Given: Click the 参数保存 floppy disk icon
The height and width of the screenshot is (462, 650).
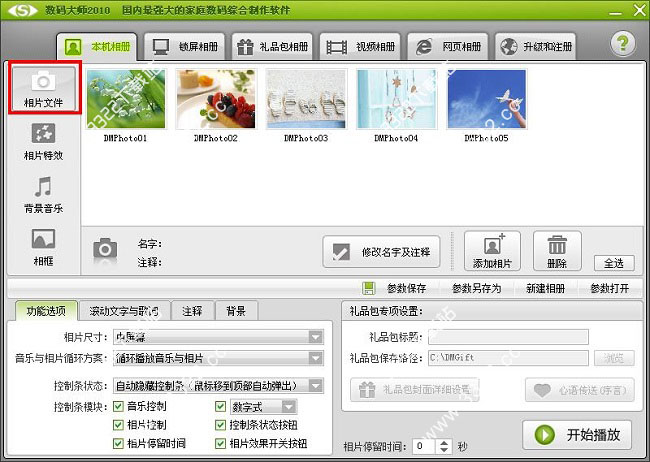Looking at the screenshot, I should point(369,288).
